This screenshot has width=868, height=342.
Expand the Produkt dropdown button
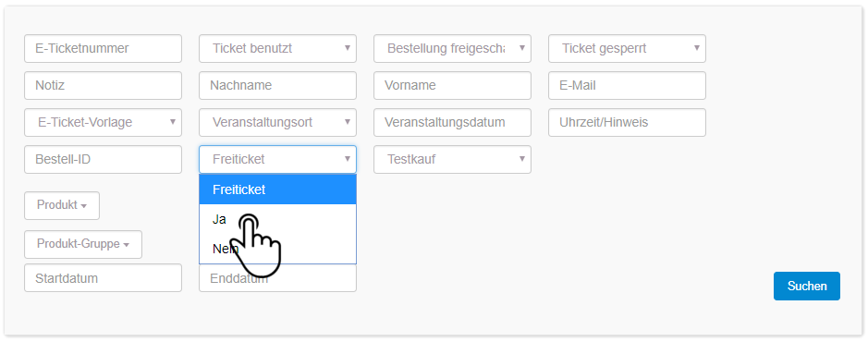point(62,205)
